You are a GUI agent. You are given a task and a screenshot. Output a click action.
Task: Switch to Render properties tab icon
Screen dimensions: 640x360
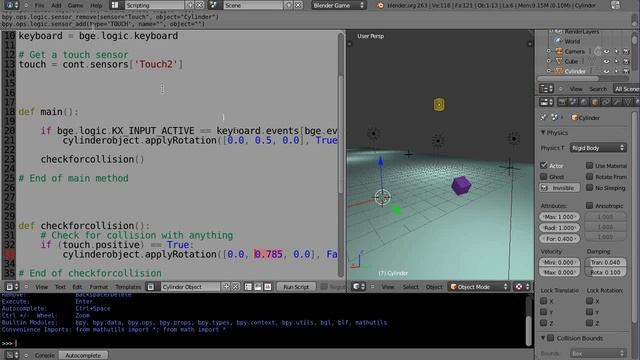[562, 102]
